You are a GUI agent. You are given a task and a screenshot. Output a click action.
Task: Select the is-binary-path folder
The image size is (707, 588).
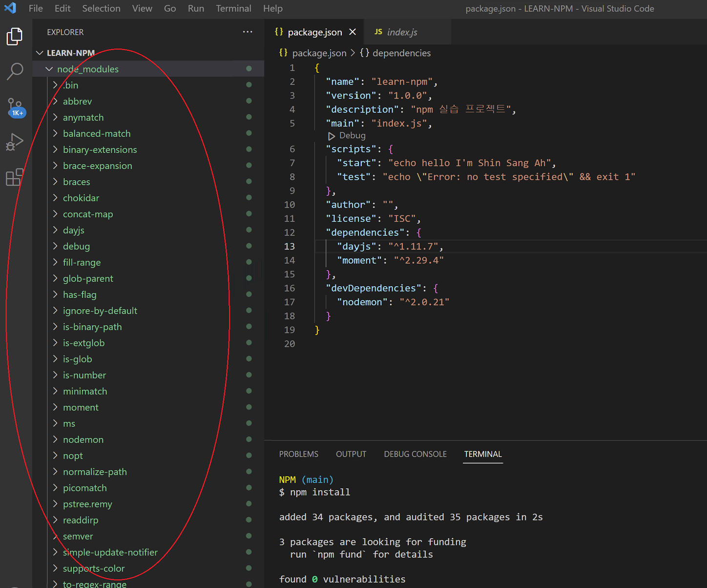click(x=148, y=327)
